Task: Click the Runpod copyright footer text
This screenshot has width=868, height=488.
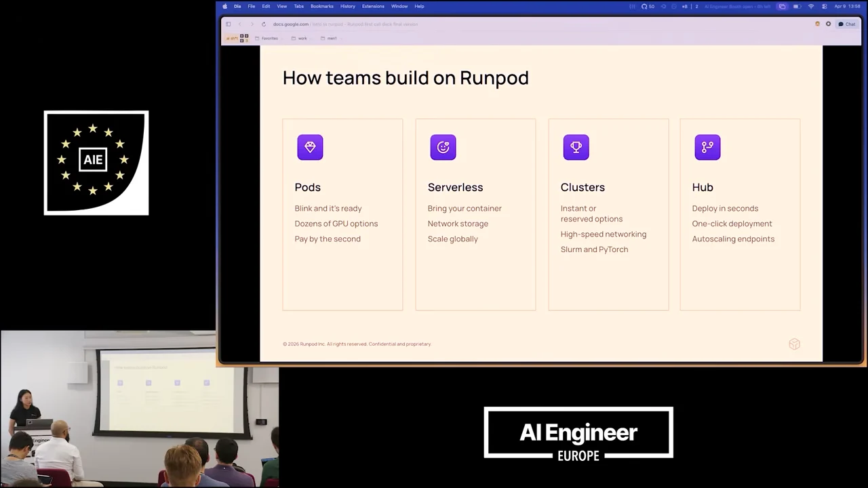Action: tap(357, 344)
